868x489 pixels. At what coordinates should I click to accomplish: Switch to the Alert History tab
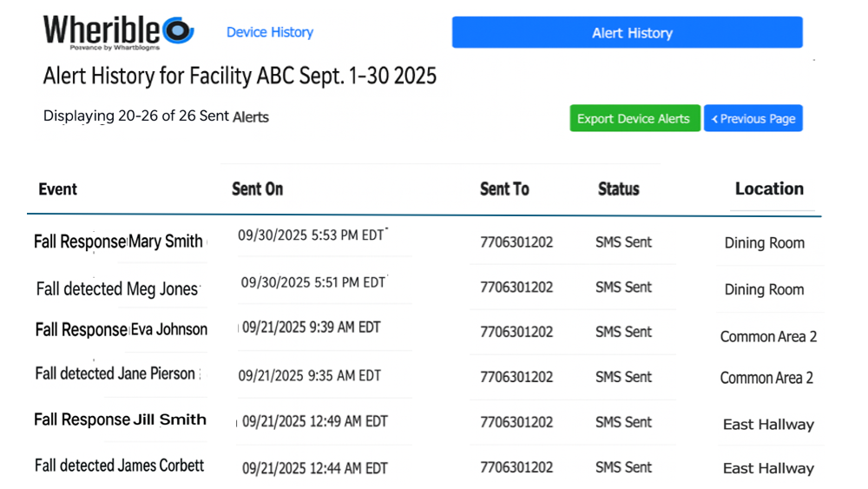628,33
